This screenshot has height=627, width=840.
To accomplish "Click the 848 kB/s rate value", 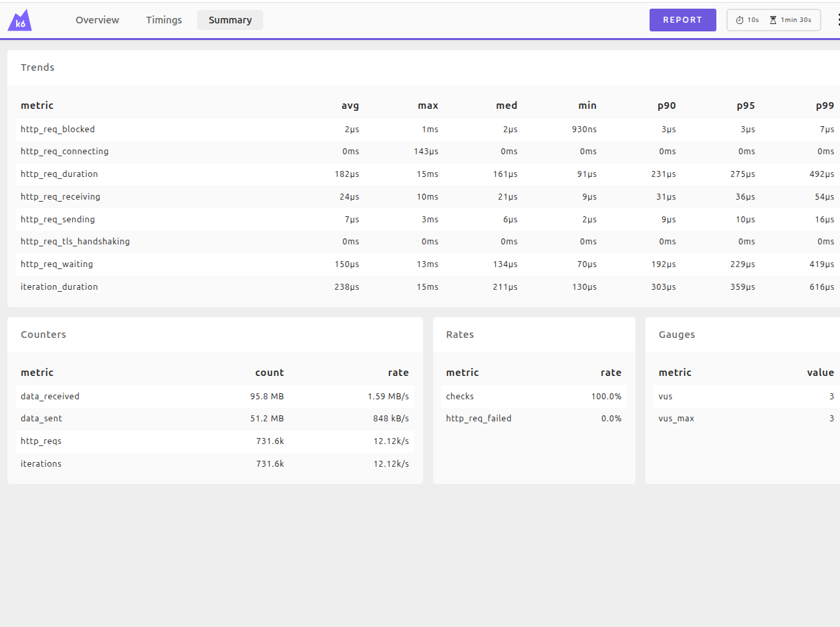I will [x=391, y=419].
